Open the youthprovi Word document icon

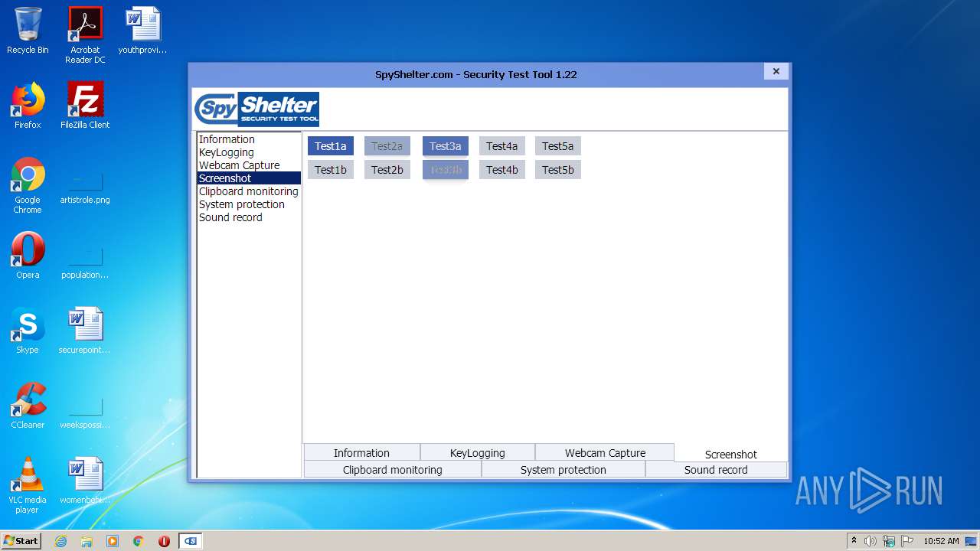point(142,31)
